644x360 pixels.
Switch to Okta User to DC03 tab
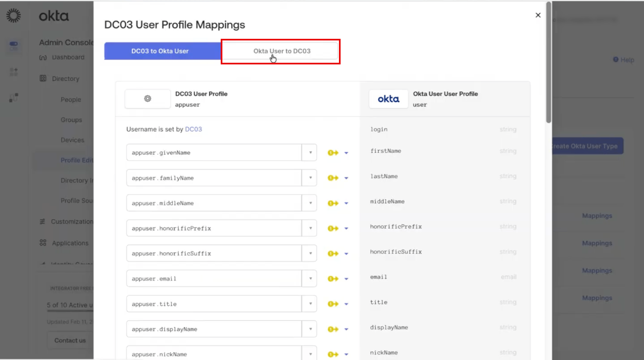pos(281,51)
